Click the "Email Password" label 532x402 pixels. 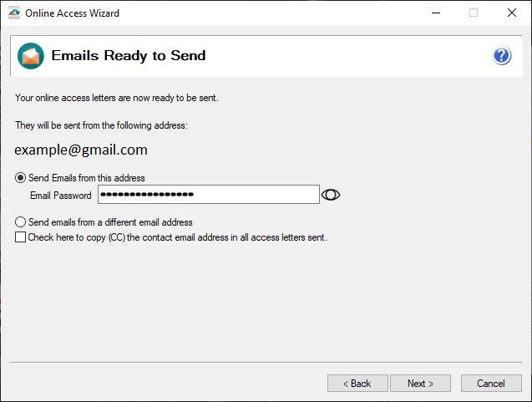(x=60, y=196)
